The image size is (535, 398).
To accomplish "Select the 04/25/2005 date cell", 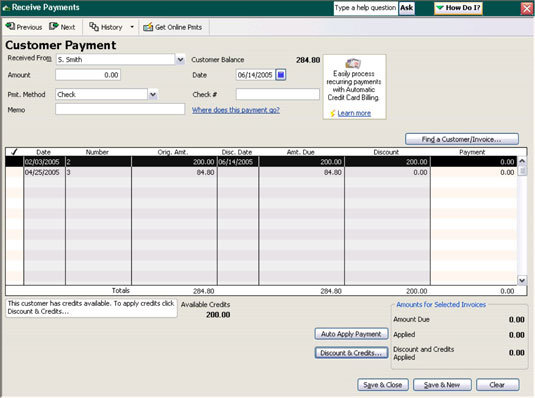I will [x=44, y=172].
